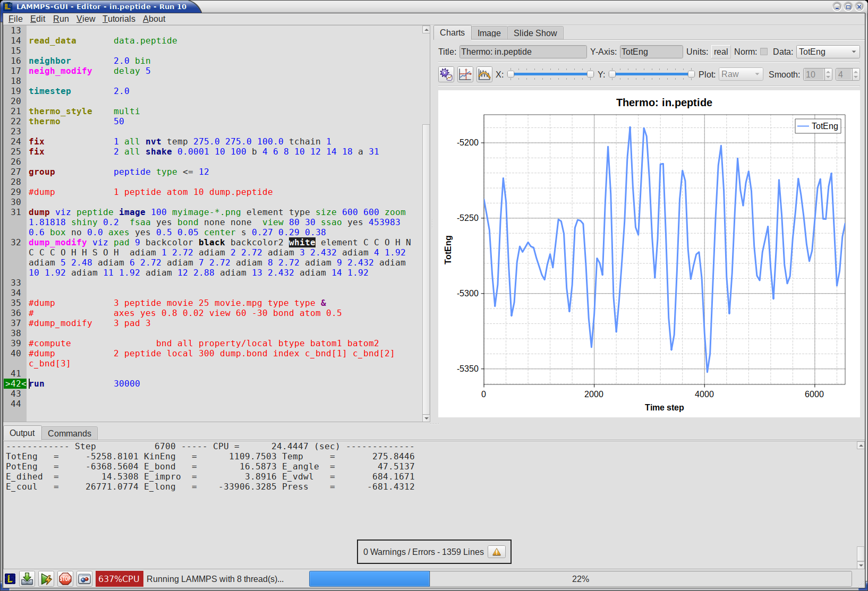
Task: Click the read_data keyword on line 14
Action: click(x=53, y=40)
